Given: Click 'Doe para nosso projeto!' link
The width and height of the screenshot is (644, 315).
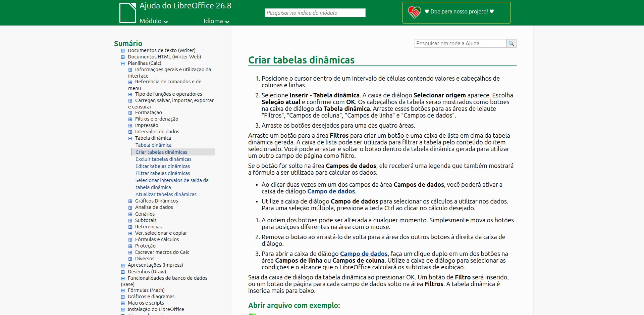Looking at the screenshot, I should (459, 11).
